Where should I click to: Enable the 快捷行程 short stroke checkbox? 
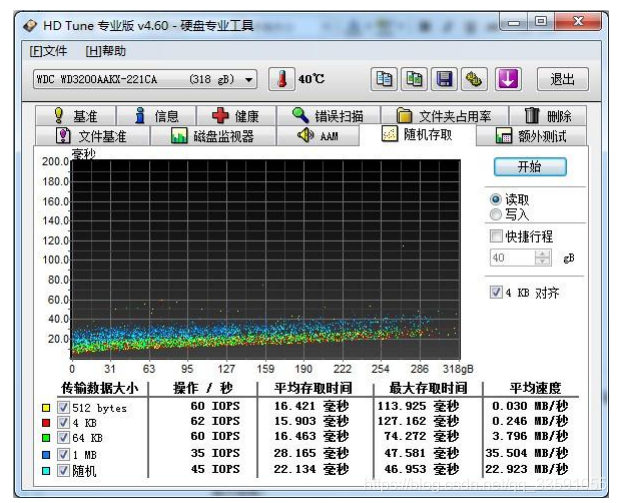click(x=496, y=236)
